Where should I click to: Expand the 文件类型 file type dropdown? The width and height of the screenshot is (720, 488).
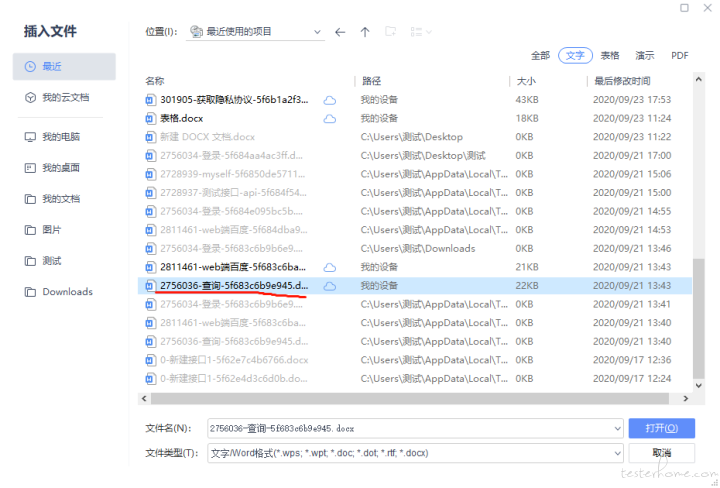(617, 453)
